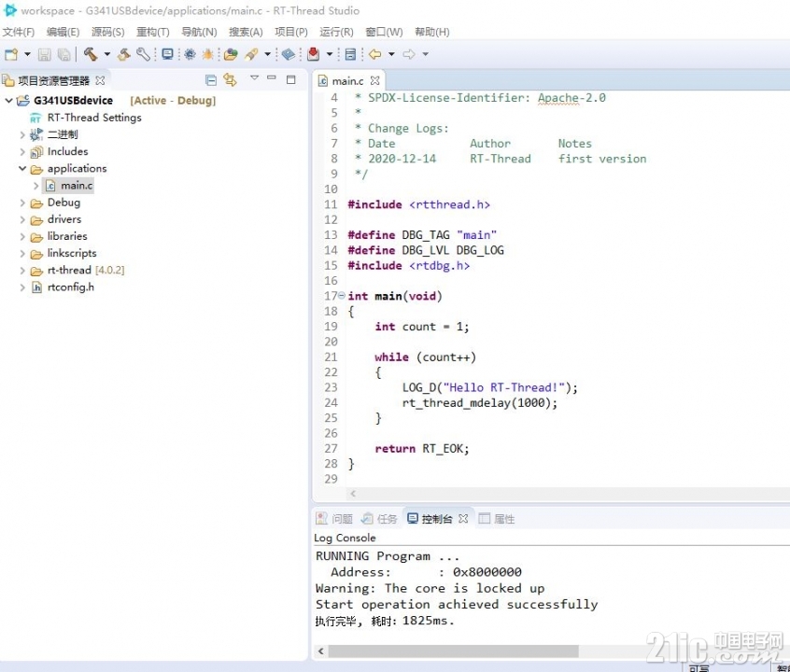Screen dimensions: 790x672
Task: Open the 文件(F) menu
Action: pos(19,32)
